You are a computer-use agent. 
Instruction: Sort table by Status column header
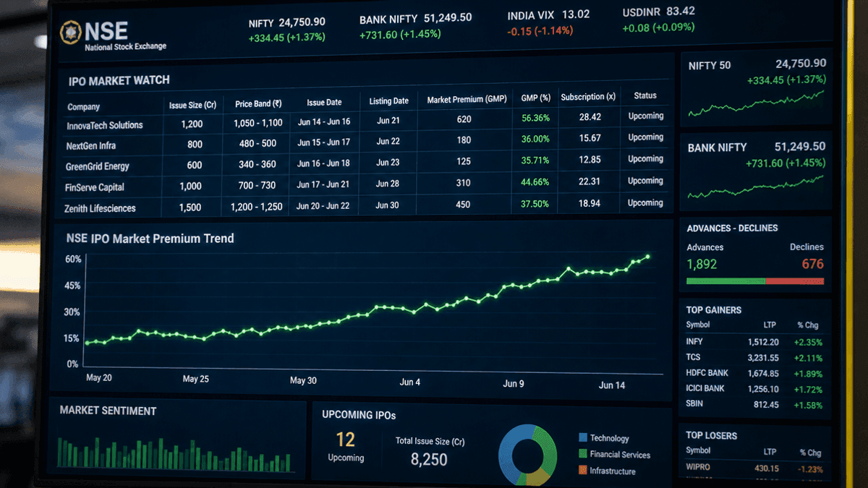click(x=645, y=95)
